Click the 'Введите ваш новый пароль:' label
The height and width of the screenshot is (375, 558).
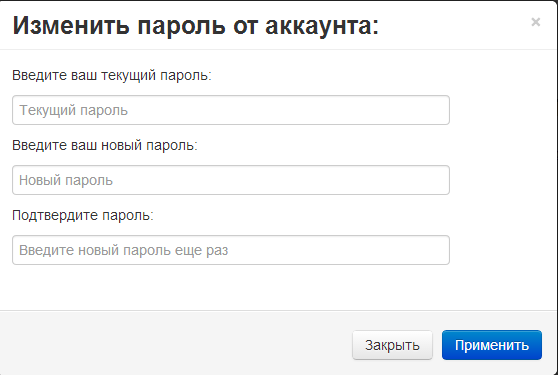(105, 145)
